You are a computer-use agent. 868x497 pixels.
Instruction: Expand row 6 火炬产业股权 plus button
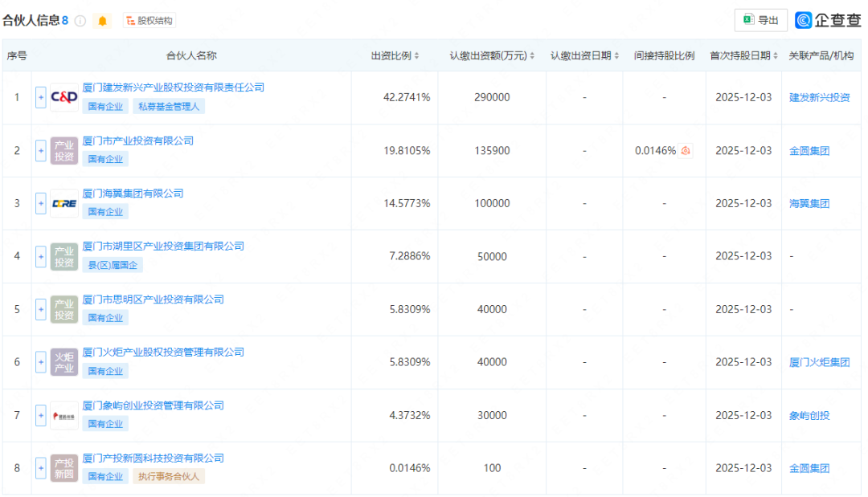coord(40,362)
